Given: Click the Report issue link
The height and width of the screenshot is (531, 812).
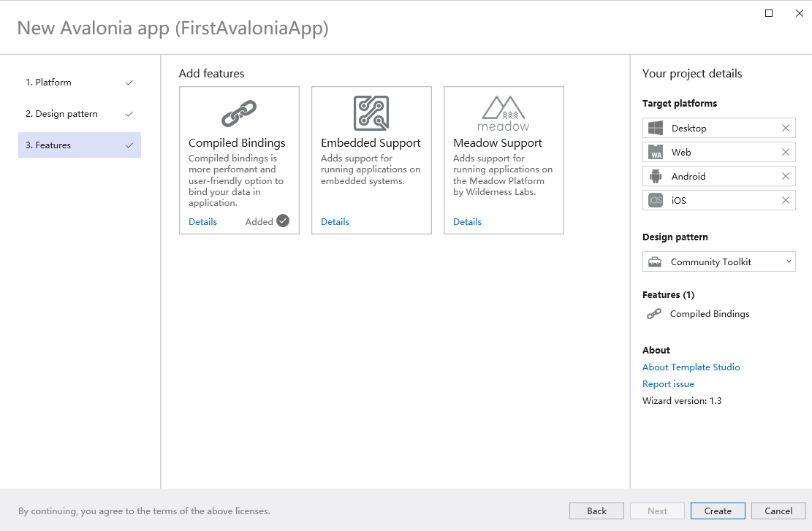Looking at the screenshot, I should click(x=668, y=384).
